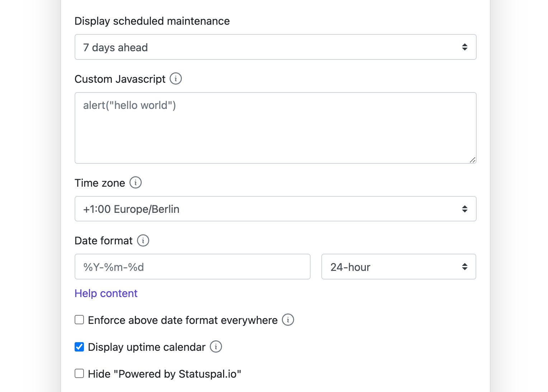Click the "Time zone" label text

[100, 183]
